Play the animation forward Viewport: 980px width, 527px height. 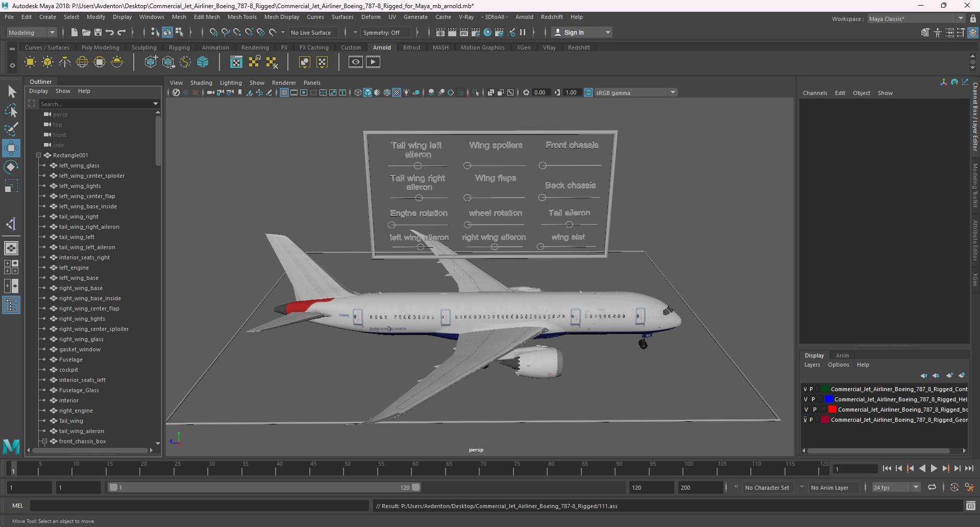tap(934, 468)
